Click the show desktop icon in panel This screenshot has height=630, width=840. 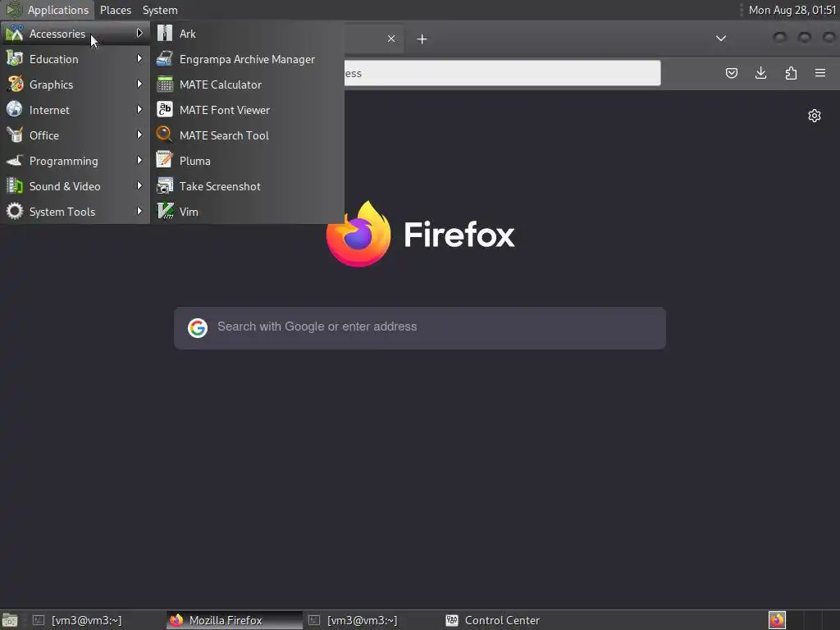click(x=10, y=620)
